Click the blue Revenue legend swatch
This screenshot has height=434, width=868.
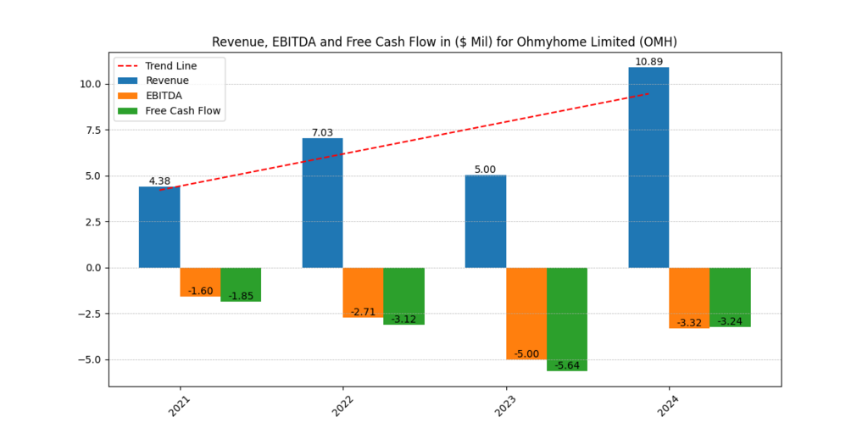coord(129,81)
